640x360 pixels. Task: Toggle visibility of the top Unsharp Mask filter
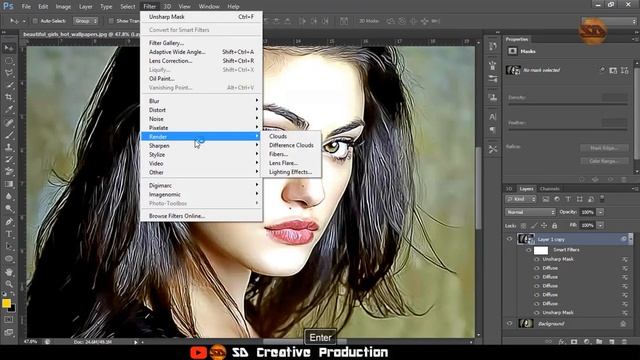[x=537, y=259]
